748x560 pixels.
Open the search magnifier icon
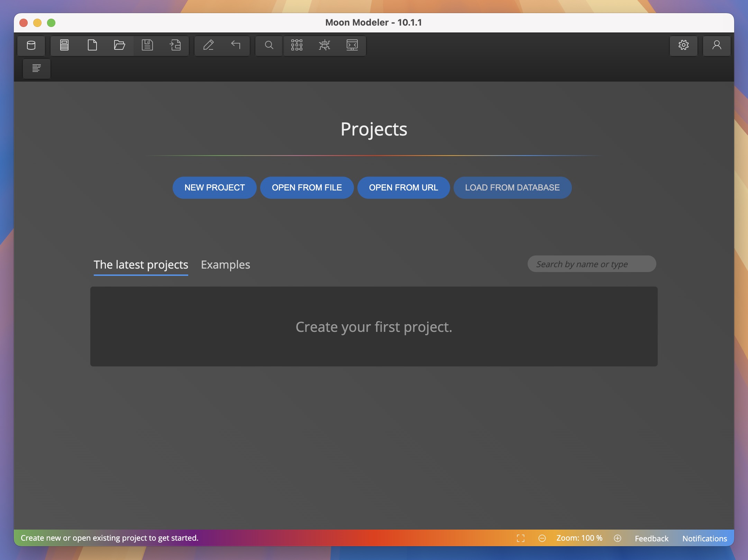268,45
